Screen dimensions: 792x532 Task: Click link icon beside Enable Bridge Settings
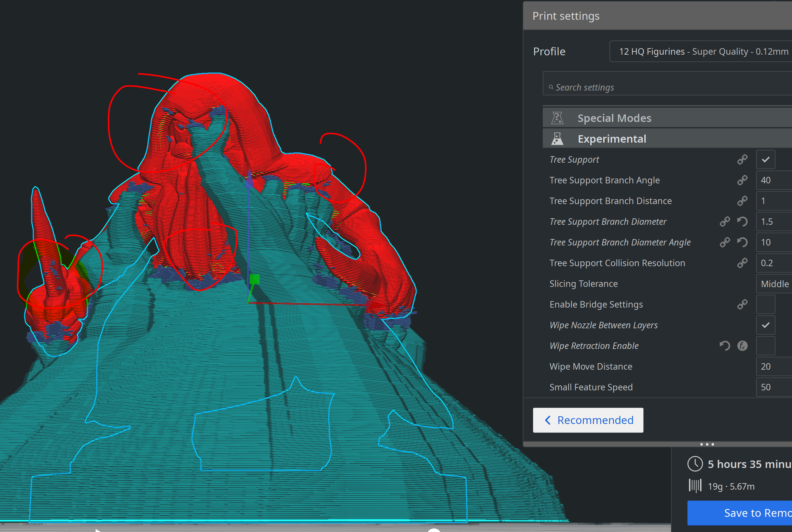pyautogui.click(x=742, y=304)
